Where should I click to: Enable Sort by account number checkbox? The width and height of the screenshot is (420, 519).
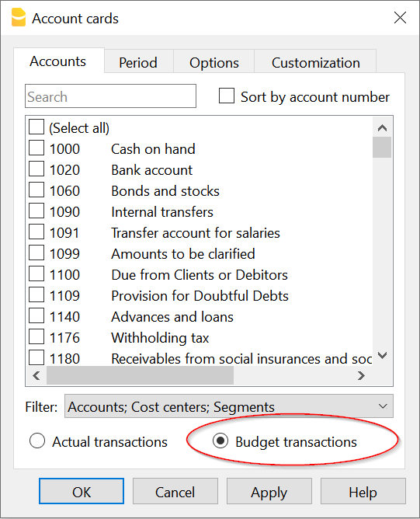click(227, 96)
